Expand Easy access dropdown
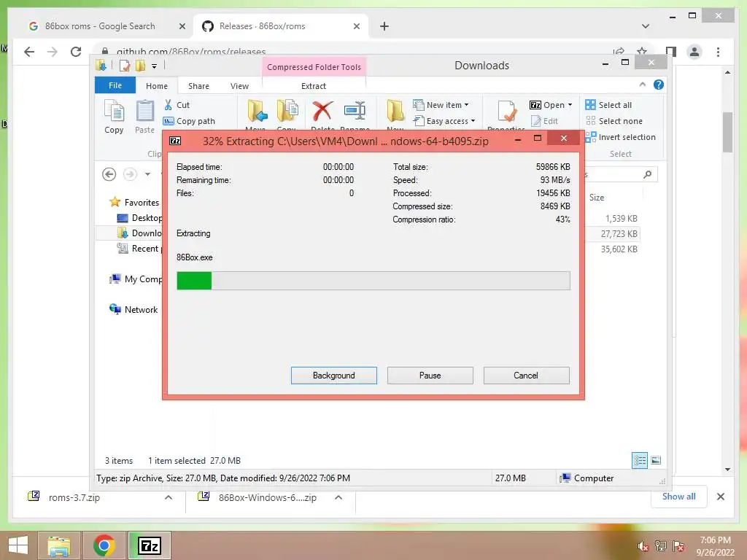 473,121
